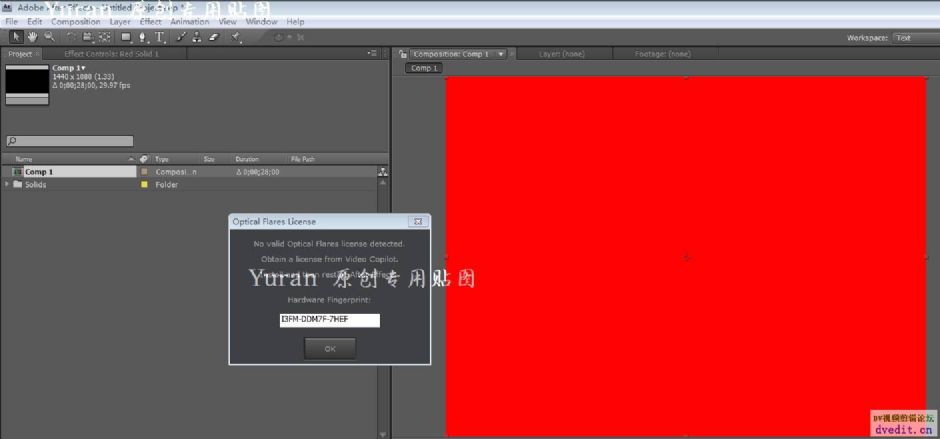
Task: Select the Solids folder row
Action: [x=191, y=185]
